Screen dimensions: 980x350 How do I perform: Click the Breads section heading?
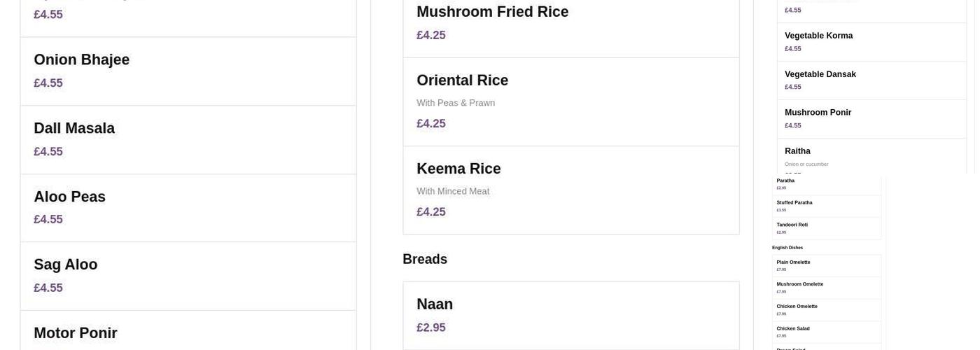click(425, 259)
